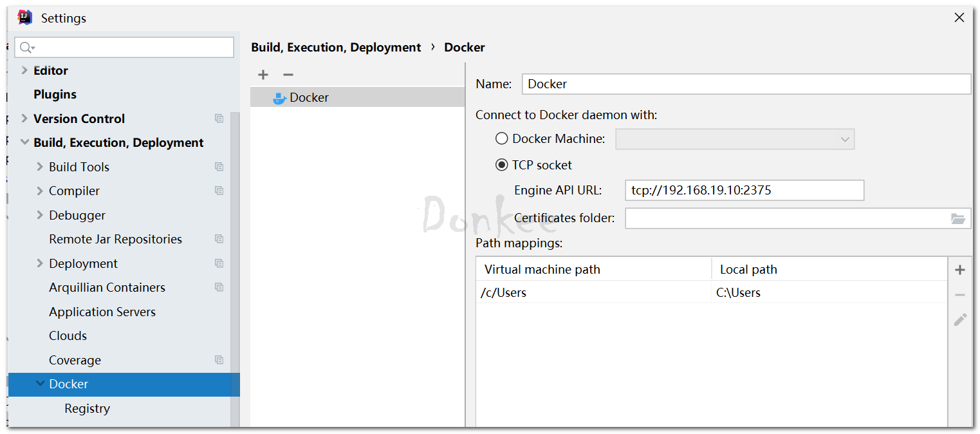The image size is (980, 434).
Task: Select Docker entry in configurations list
Action: [x=357, y=97]
